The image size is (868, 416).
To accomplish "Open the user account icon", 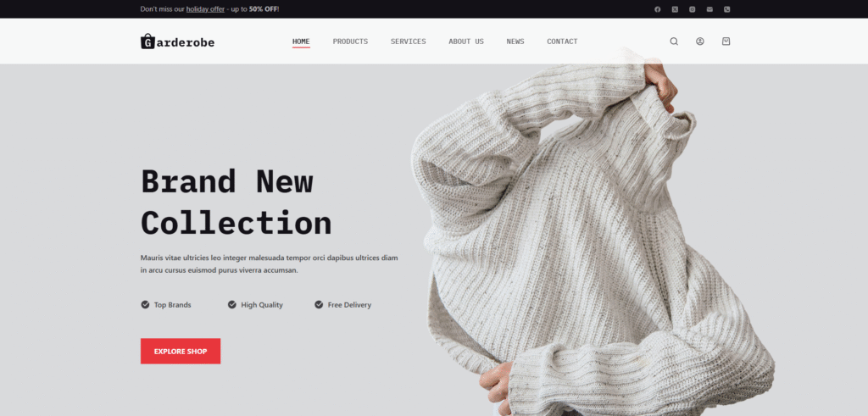I will coord(699,42).
